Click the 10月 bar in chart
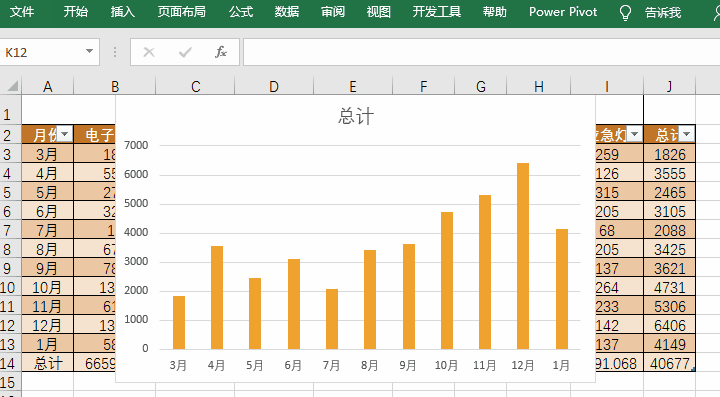Viewport: 720px width, 397px height. tap(447, 280)
